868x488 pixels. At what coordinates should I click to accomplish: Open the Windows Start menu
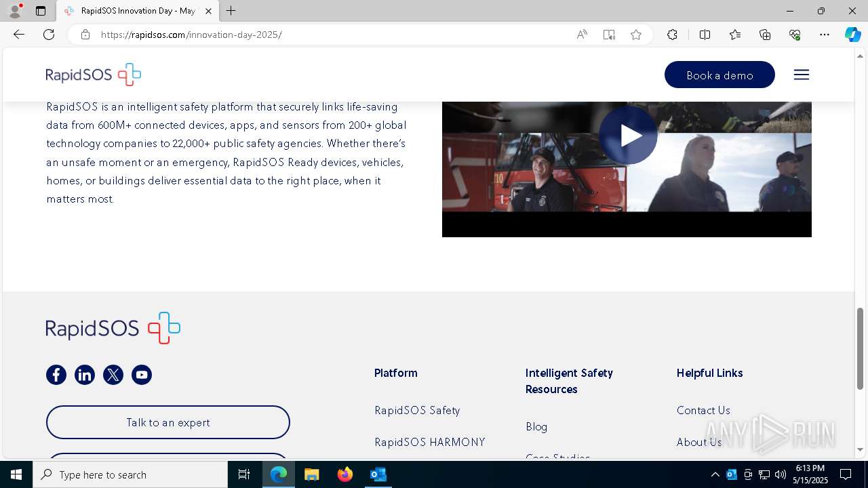(x=16, y=474)
